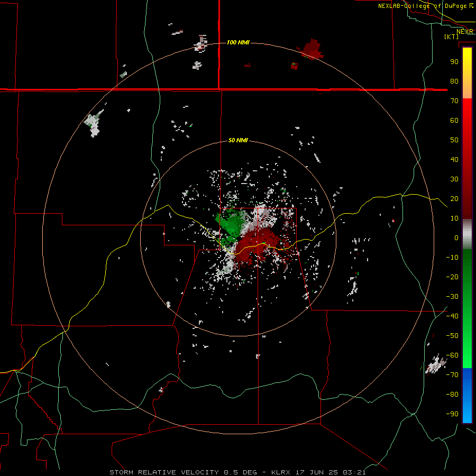The height and width of the screenshot is (476, 476).
Task: Click the large green inbound velocity region
Action: [232, 225]
